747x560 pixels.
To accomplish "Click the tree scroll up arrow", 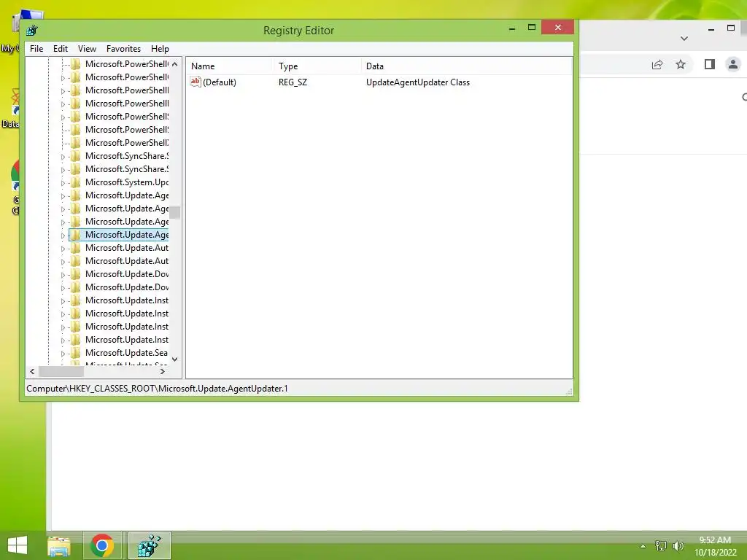I will pos(175,64).
